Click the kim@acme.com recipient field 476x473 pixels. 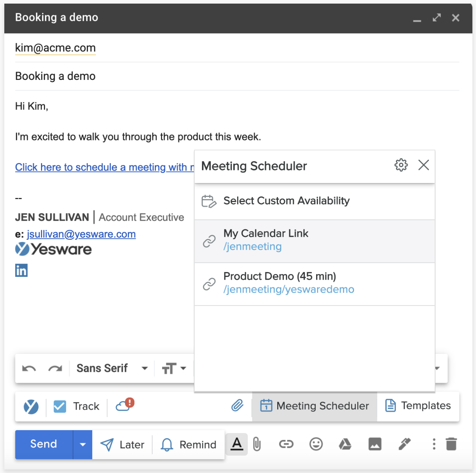click(55, 48)
